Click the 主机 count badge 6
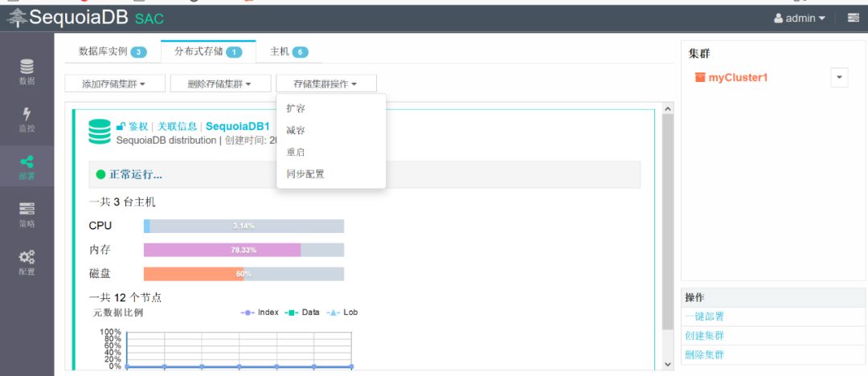Image resolution: width=868 pixels, height=376 pixels. coord(300,52)
